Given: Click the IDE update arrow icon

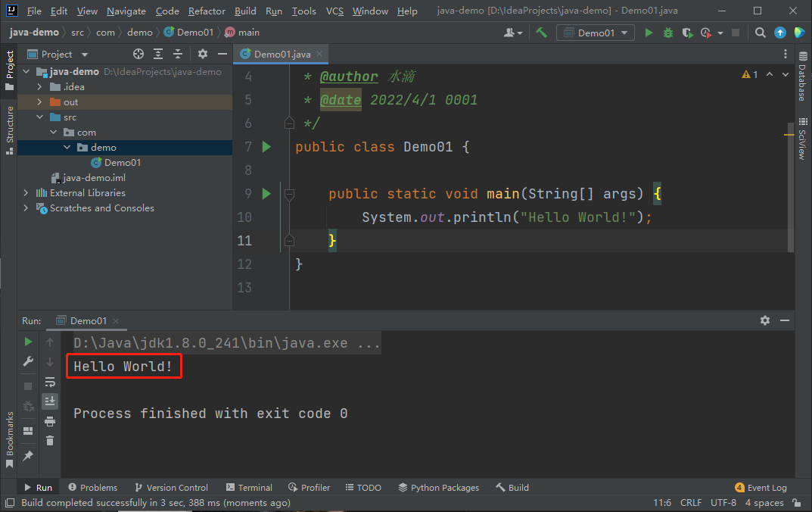Looking at the screenshot, I should 780,33.
